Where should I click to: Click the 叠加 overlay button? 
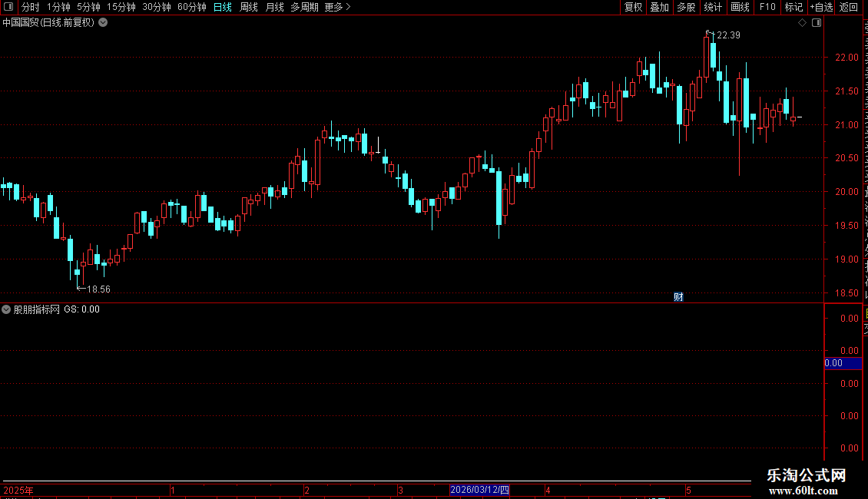(659, 7)
